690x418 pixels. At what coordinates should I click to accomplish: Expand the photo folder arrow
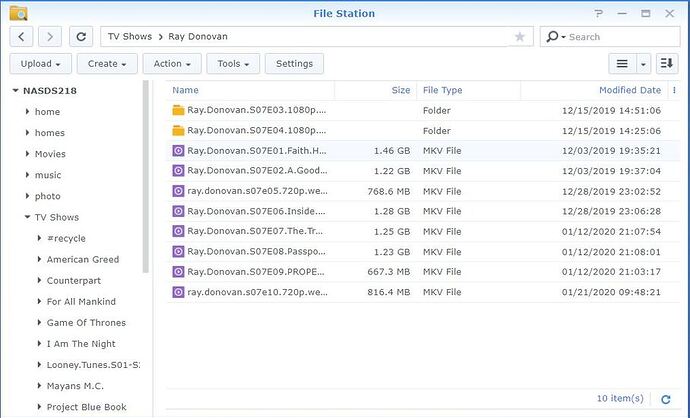tap(27, 196)
